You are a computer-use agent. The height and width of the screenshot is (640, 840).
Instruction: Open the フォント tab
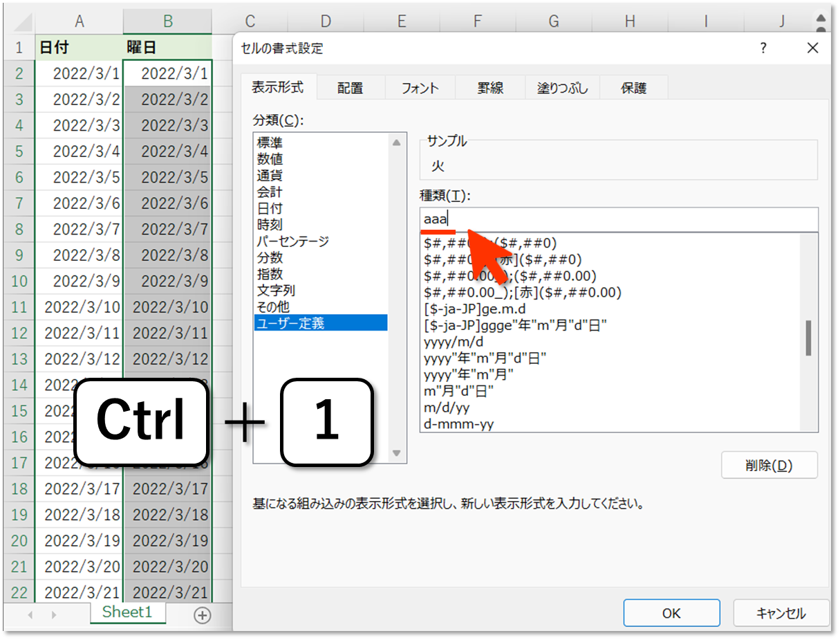point(420,88)
